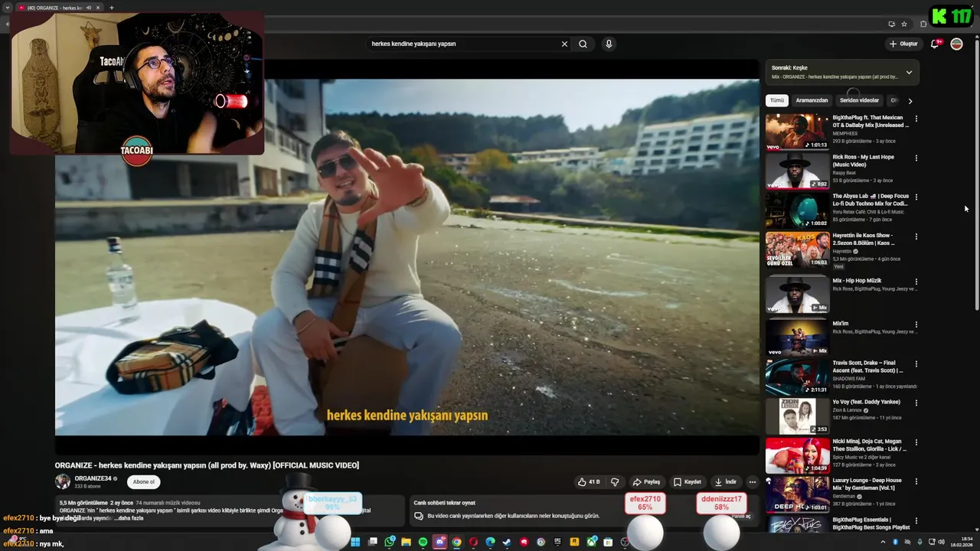The height and width of the screenshot is (551, 980).
Task: Open options menu for Mix - Hip Hop Müzik
Action: click(916, 282)
